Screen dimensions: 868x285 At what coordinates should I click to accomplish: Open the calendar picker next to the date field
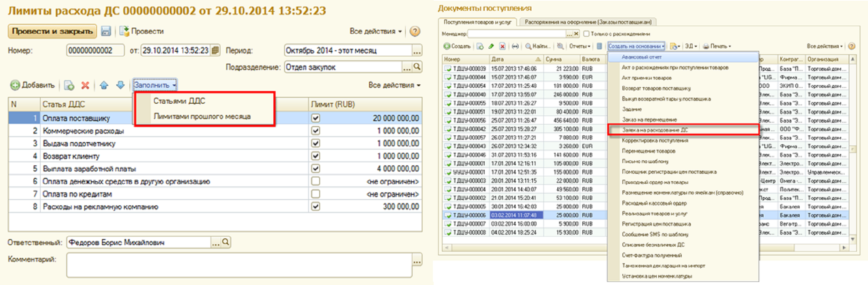(x=215, y=51)
